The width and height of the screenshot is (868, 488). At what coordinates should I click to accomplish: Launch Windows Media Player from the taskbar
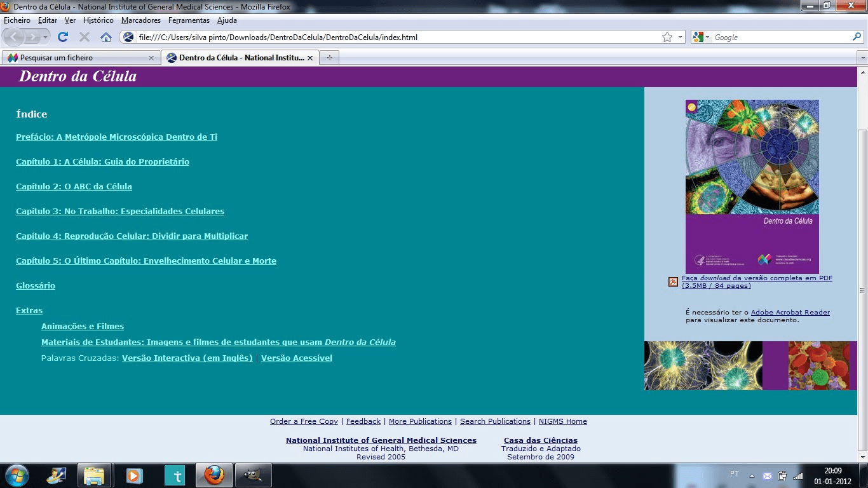[134, 475]
